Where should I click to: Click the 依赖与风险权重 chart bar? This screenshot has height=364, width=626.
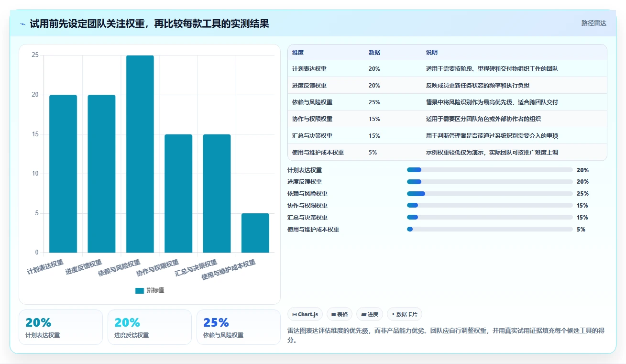(x=140, y=154)
